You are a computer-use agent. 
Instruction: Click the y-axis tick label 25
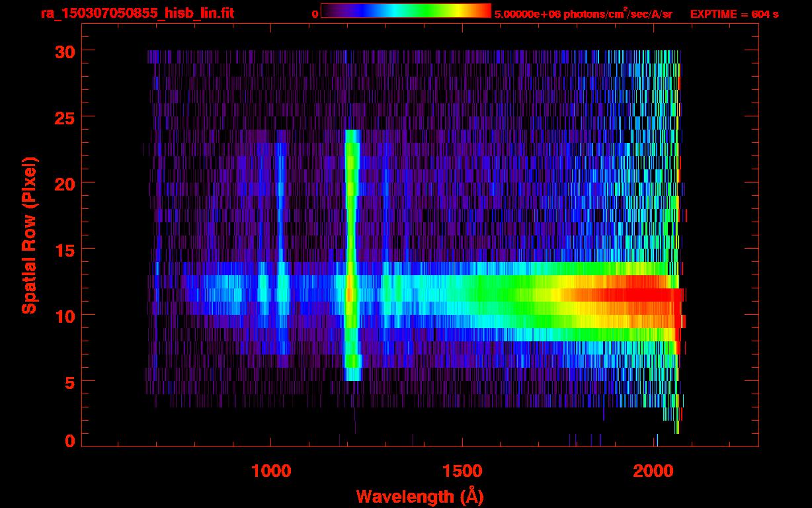click(x=64, y=117)
